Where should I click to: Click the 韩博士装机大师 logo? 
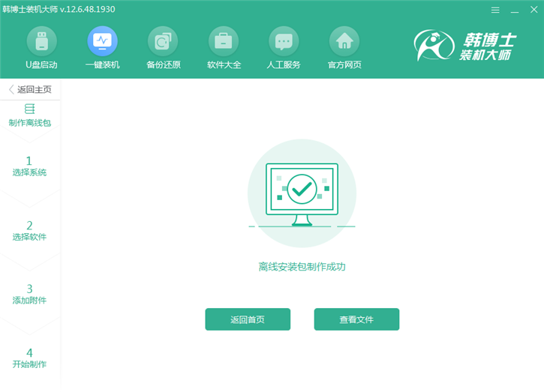(465, 46)
